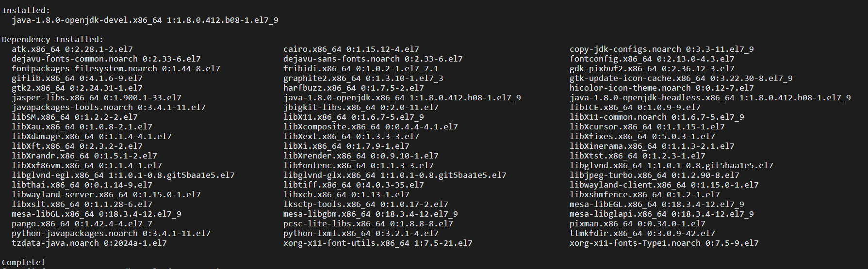Click the harfbuzz.x86_64 entry
The width and height of the screenshot is (868, 269).
[353, 88]
